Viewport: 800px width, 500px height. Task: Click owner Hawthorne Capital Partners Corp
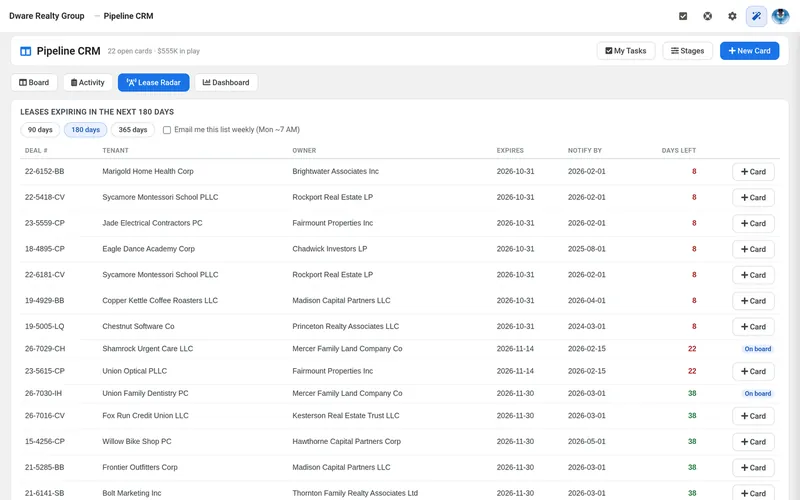346,441
